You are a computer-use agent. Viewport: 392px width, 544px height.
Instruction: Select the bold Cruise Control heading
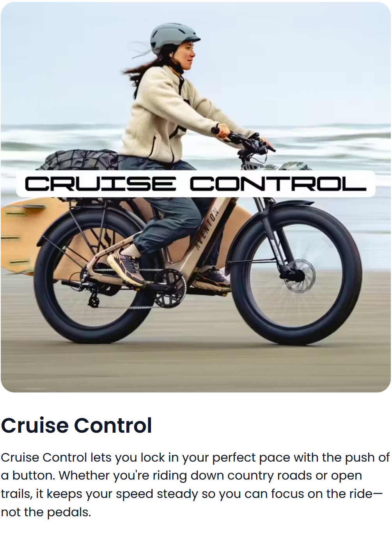point(76,425)
